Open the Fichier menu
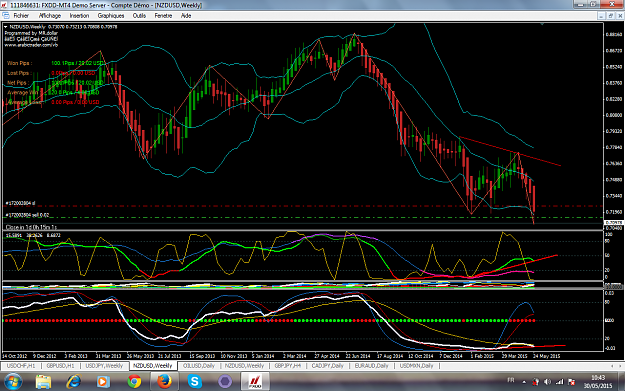 (21, 16)
